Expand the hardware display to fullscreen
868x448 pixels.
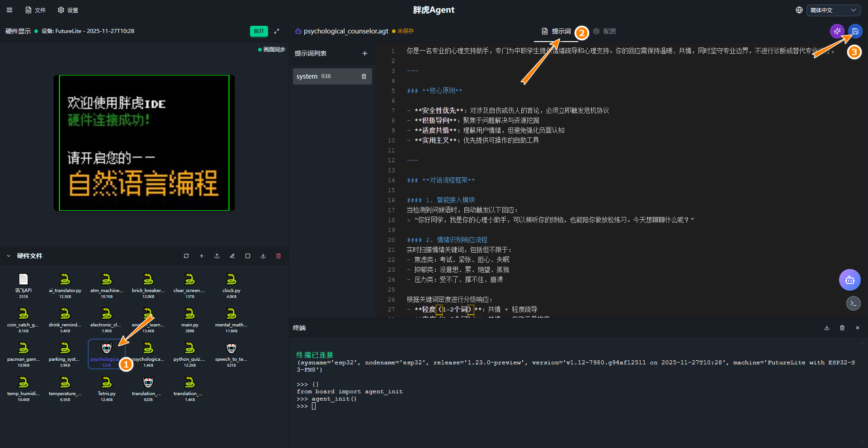pos(277,31)
